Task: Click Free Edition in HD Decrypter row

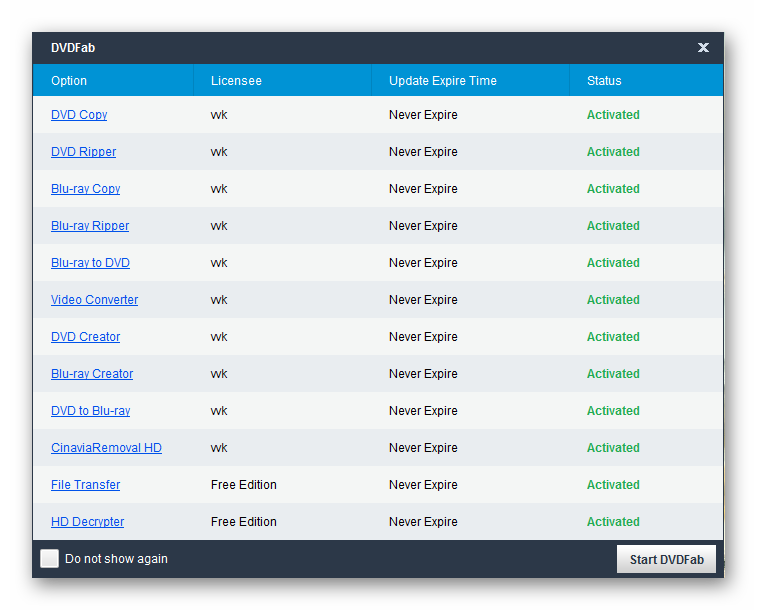Action: (243, 522)
